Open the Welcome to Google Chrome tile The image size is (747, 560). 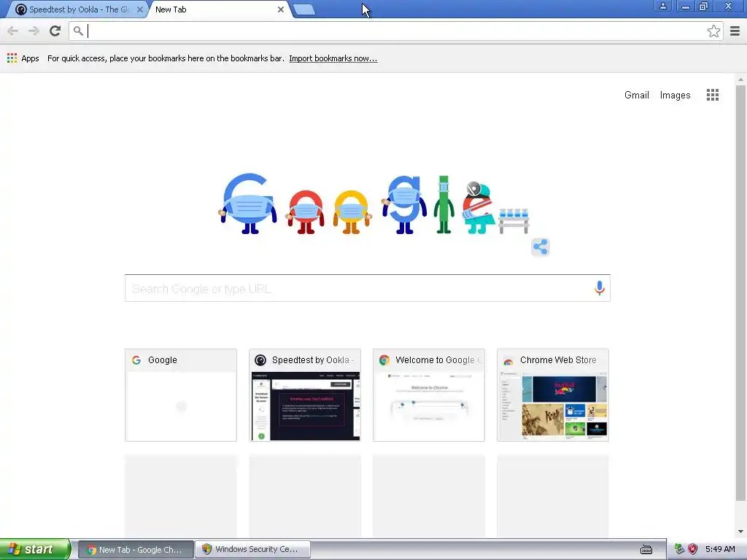429,395
